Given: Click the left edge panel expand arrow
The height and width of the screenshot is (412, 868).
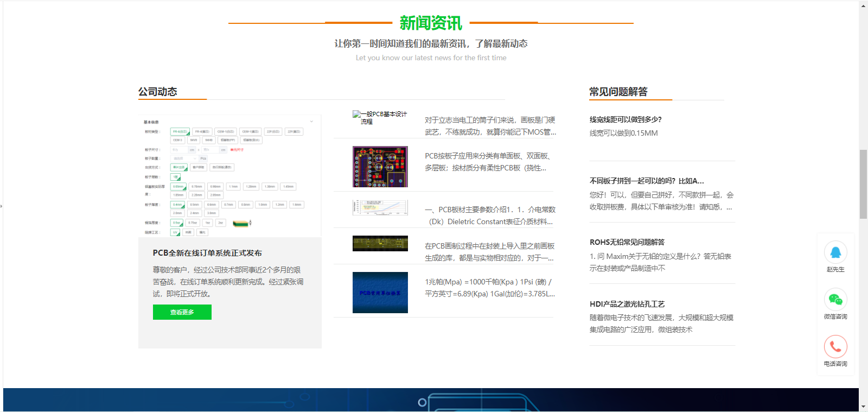Looking at the screenshot, I should (2, 206).
